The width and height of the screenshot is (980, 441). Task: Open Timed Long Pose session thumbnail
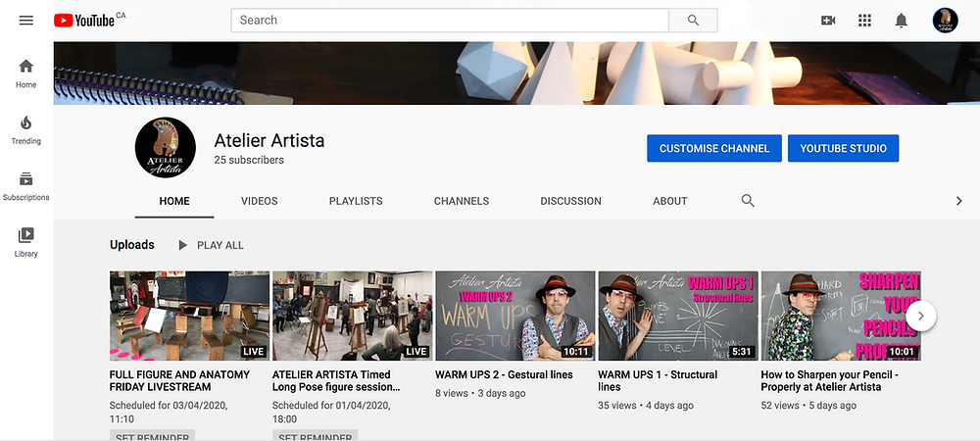[353, 317]
